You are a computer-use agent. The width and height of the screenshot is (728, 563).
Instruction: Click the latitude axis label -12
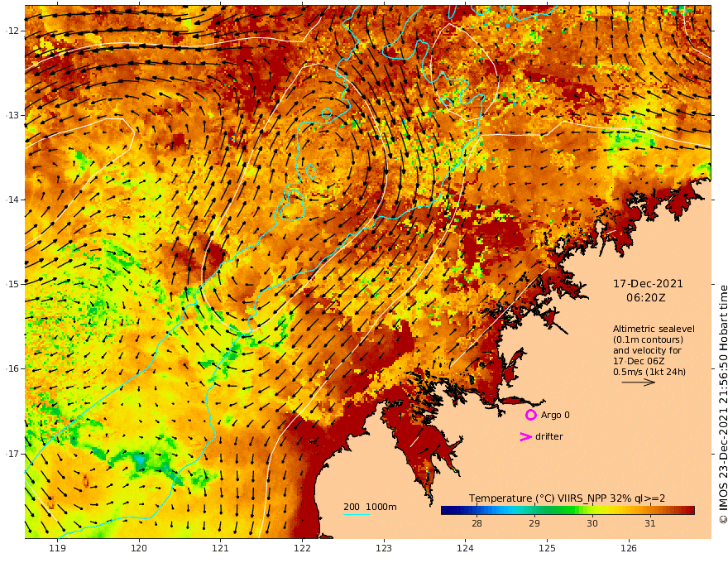(x=14, y=31)
